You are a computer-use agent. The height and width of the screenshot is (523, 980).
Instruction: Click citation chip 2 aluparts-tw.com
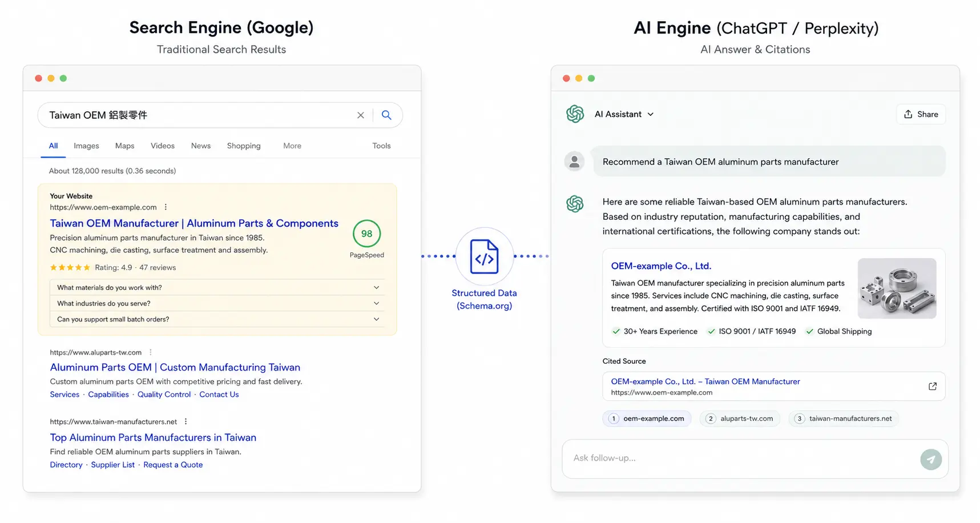pos(740,419)
